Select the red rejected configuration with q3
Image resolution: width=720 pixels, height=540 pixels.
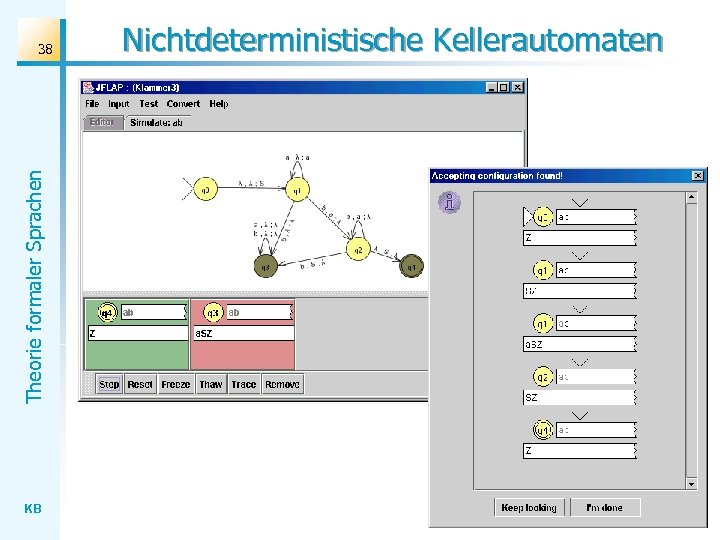click(x=242, y=334)
